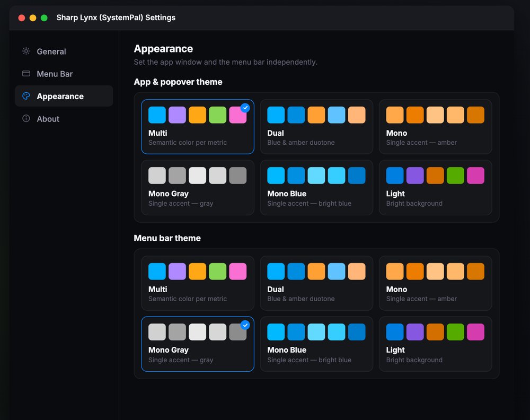Close the settings window with red button

point(22,17)
